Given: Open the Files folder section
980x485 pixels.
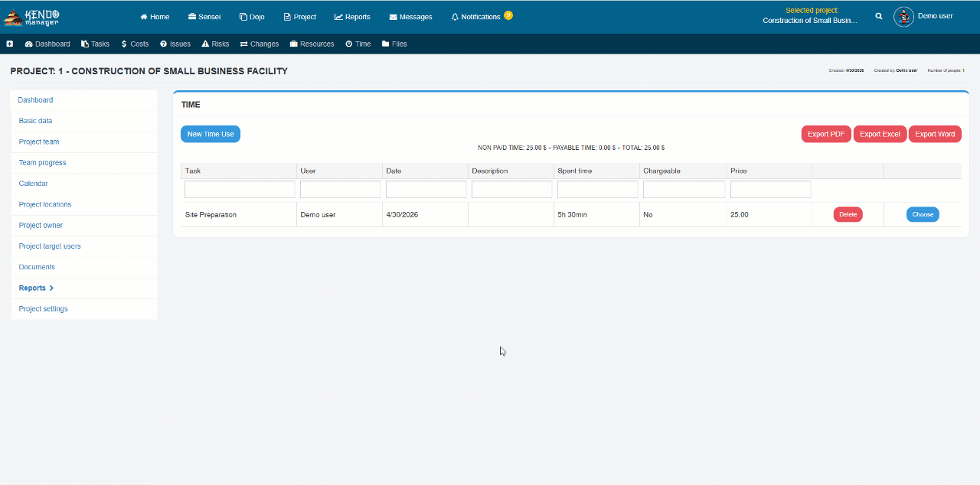Looking at the screenshot, I should (x=394, y=44).
